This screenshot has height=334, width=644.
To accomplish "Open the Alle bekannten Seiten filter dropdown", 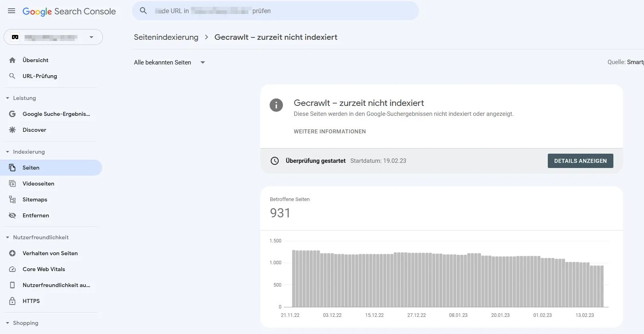I will (170, 63).
